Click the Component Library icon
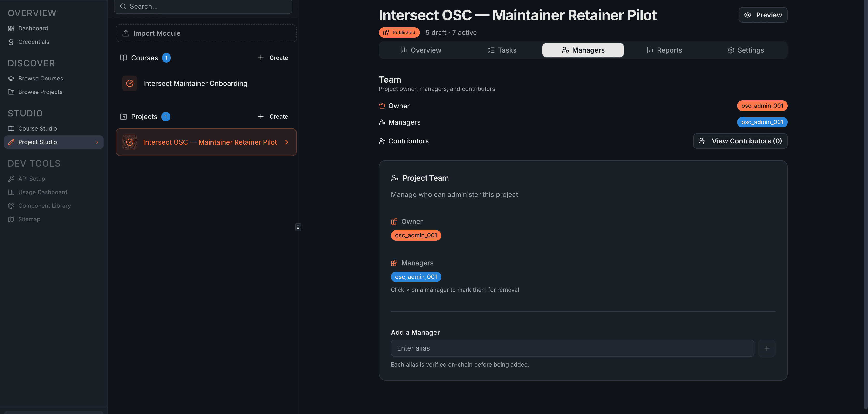Image resolution: width=868 pixels, height=414 pixels. coord(11,206)
